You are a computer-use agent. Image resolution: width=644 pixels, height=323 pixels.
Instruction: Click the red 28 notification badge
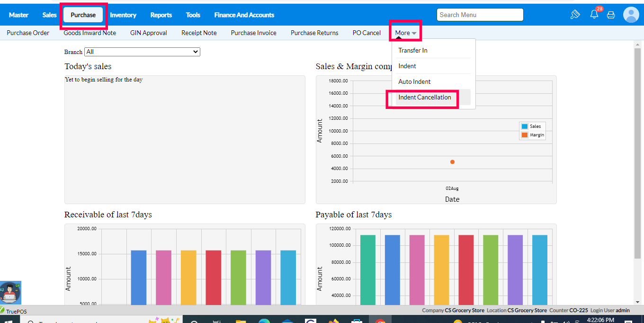coord(599,9)
